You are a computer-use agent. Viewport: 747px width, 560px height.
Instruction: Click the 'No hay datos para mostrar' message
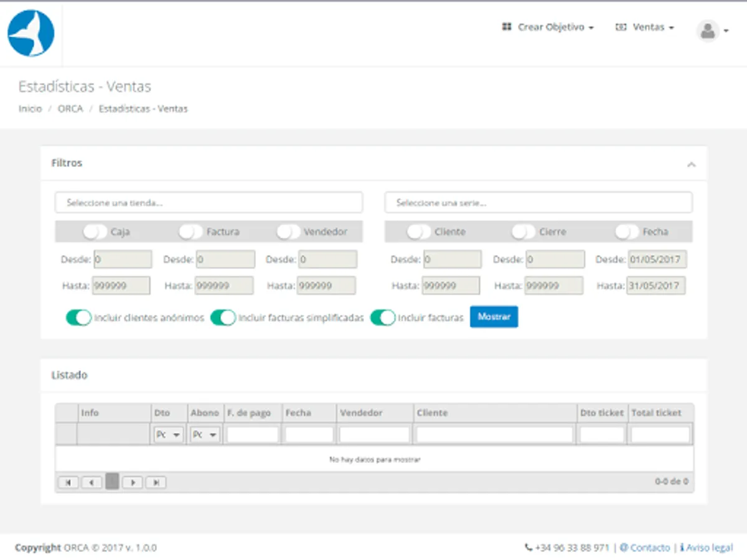pos(374,460)
